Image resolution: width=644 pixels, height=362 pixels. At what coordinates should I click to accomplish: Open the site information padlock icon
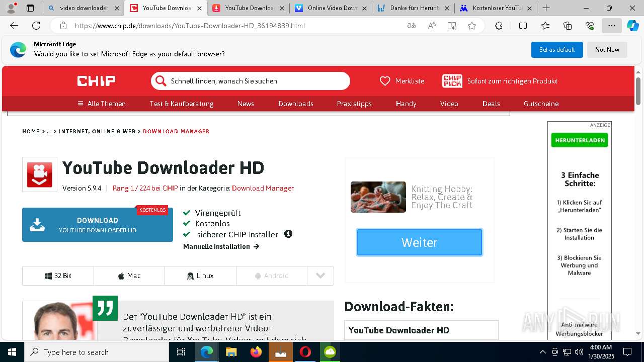[63, 26]
